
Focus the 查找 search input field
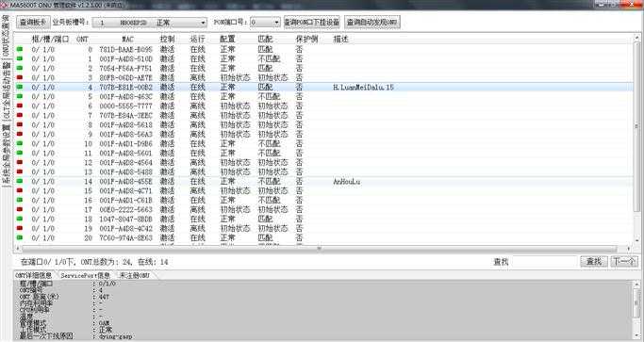pos(545,262)
